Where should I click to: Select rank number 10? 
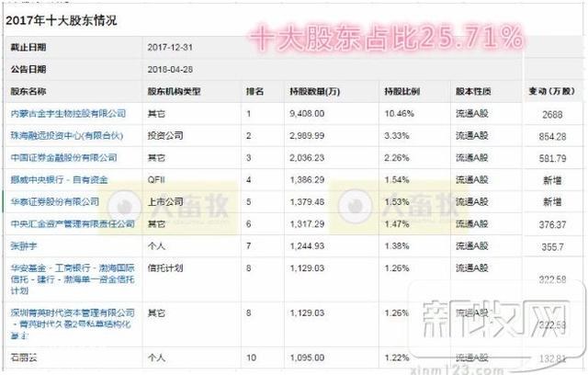[251, 358]
